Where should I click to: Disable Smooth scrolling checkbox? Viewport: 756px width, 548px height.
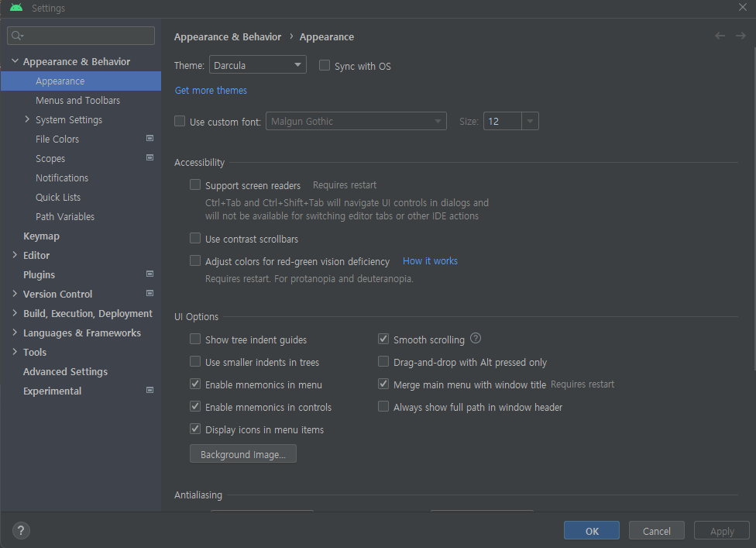[383, 339]
